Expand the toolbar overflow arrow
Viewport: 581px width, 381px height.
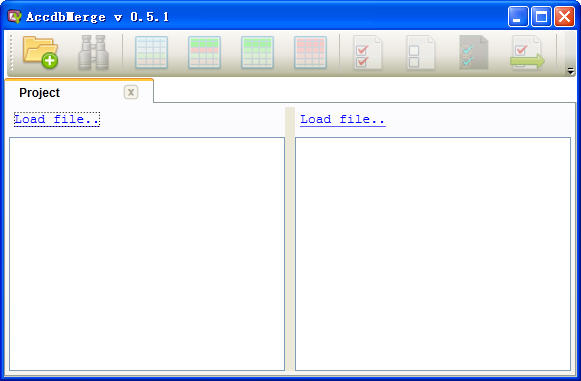[571, 71]
